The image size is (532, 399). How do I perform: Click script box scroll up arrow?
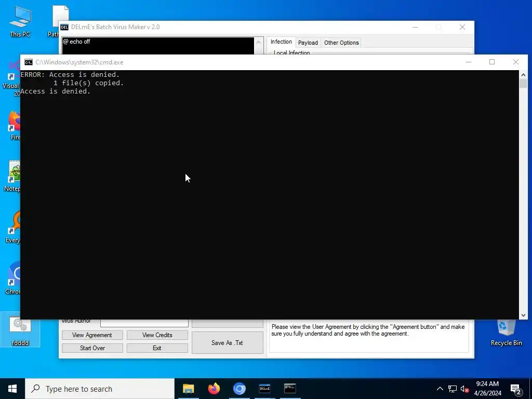tap(259, 43)
